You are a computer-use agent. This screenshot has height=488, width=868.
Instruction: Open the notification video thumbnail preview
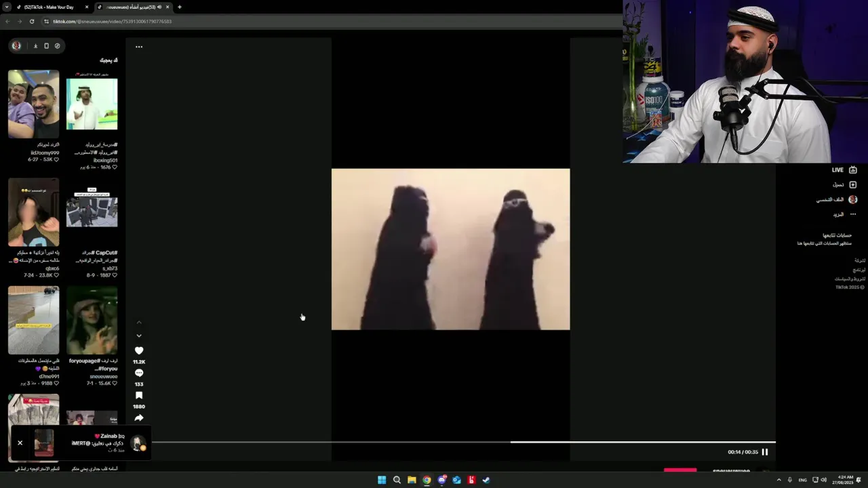click(44, 443)
